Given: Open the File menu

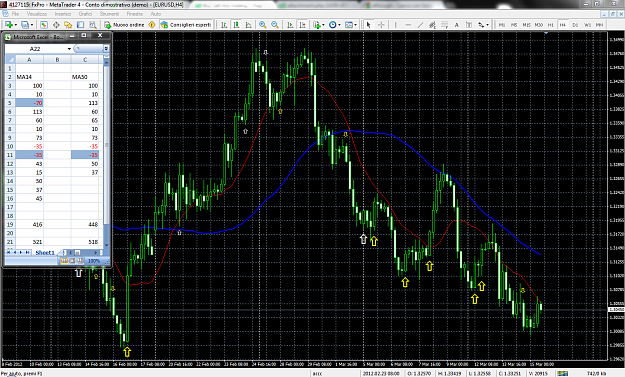Looking at the screenshot, I should [15, 14].
